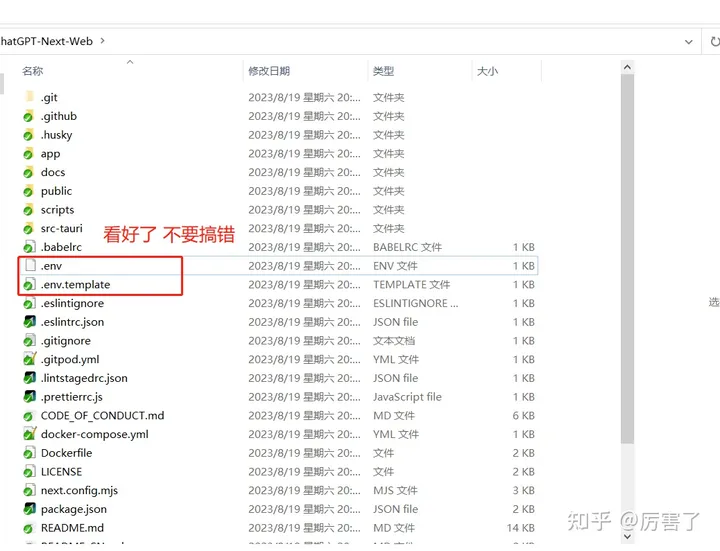720x551 pixels.
Task: Open the address bar history dropdown
Action: [x=689, y=42]
